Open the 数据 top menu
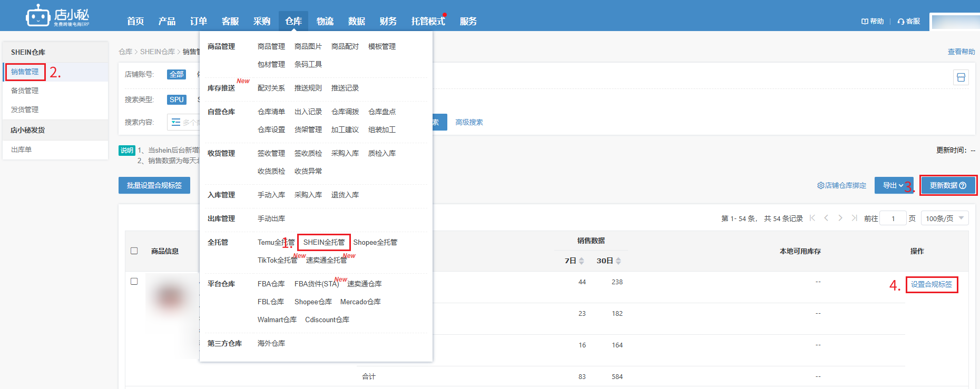 pyautogui.click(x=357, y=21)
